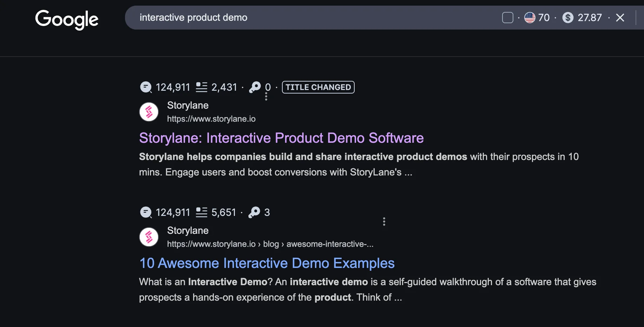Click the Google logo

(x=66, y=20)
